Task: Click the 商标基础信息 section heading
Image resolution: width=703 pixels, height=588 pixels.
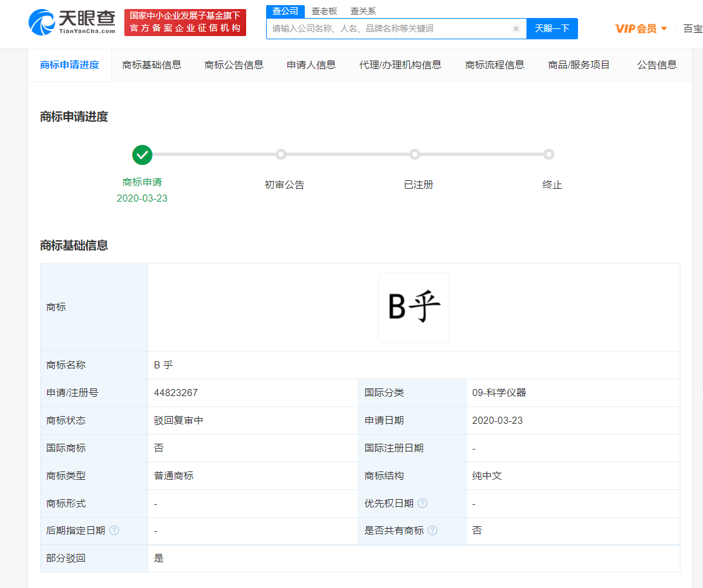Action: [x=74, y=245]
